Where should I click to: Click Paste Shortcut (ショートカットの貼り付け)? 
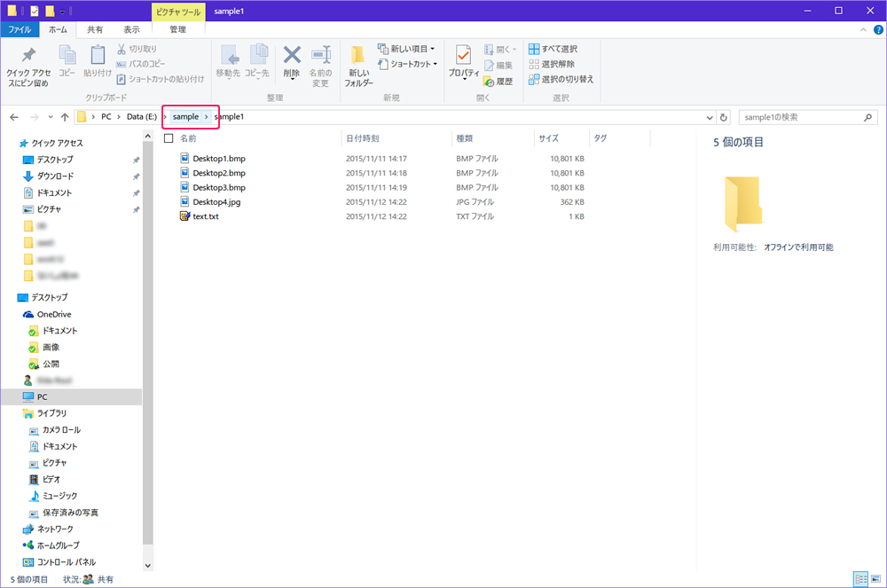[x=160, y=79]
